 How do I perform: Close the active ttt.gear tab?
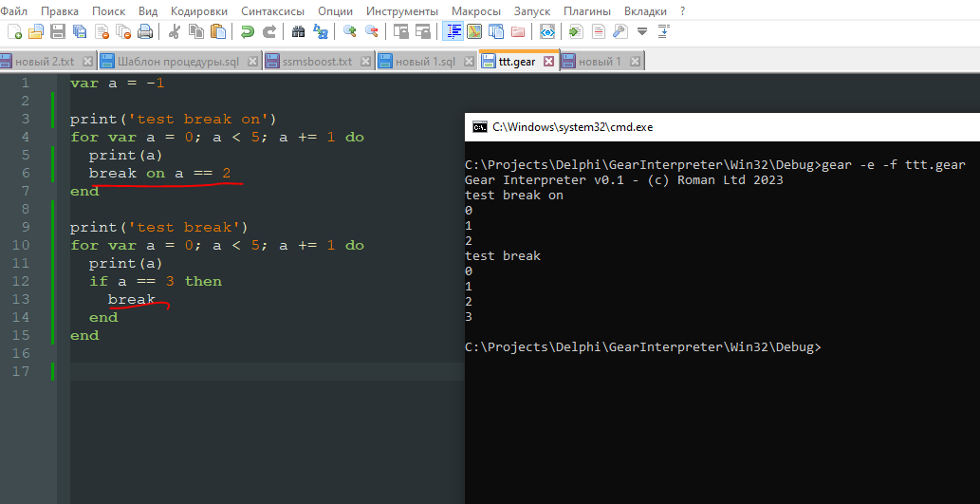click(x=550, y=62)
